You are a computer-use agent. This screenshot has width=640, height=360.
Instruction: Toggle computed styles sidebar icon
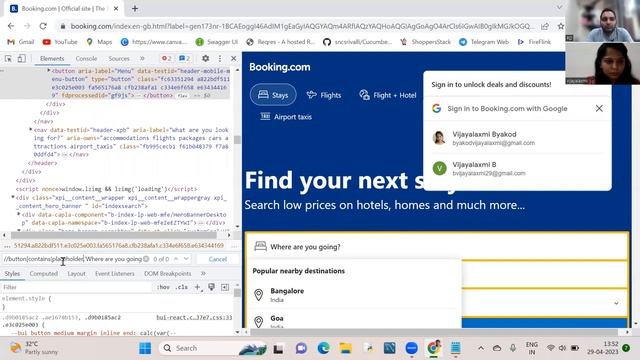pyautogui.click(x=225, y=287)
